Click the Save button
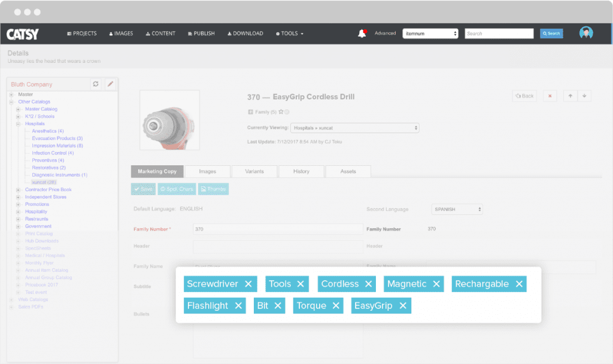 pos(143,189)
